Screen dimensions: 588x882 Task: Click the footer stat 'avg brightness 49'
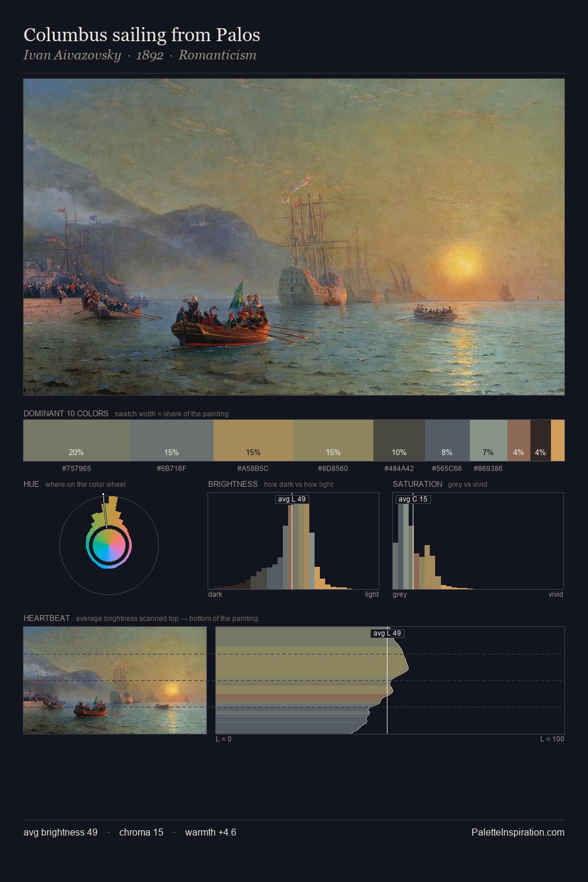pyautogui.click(x=61, y=832)
